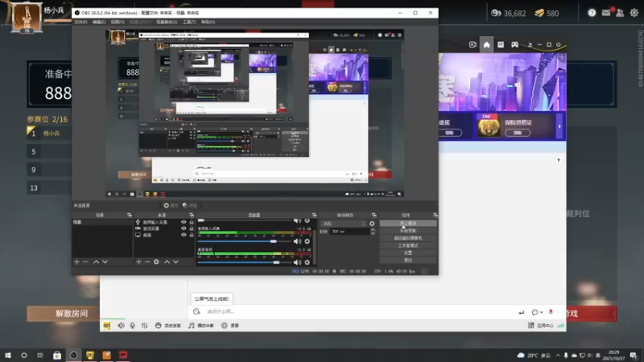The image size is (644, 362).
Task: Remove selected scene with minus icon
Action: [x=85, y=261]
